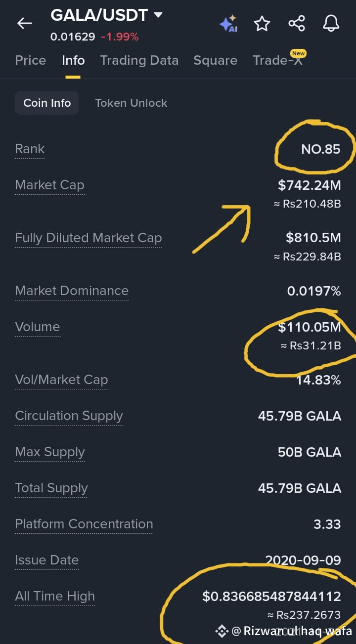Tap Fully Diluted Market Cap label

click(89, 238)
